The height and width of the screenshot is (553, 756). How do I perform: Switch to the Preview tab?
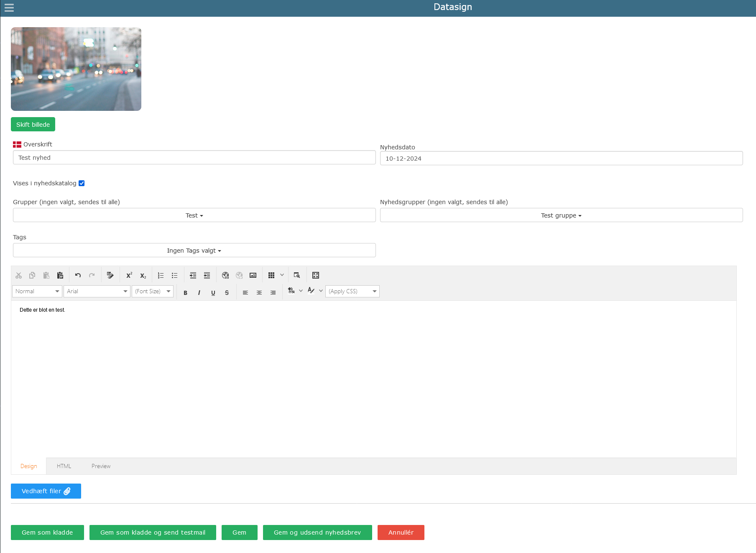point(101,466)
